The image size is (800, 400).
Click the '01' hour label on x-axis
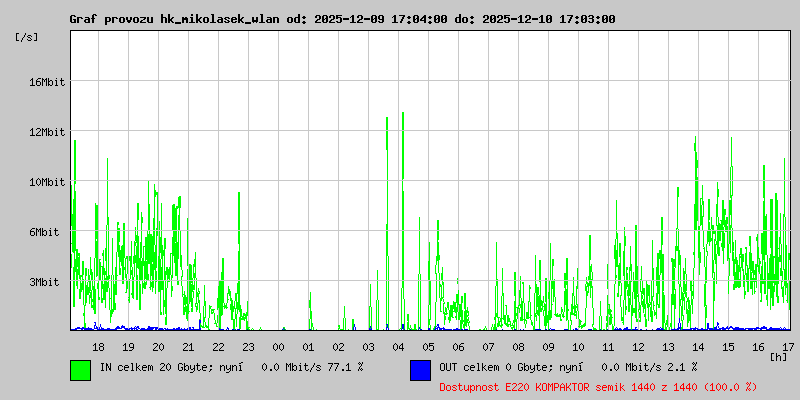[308, 347]
